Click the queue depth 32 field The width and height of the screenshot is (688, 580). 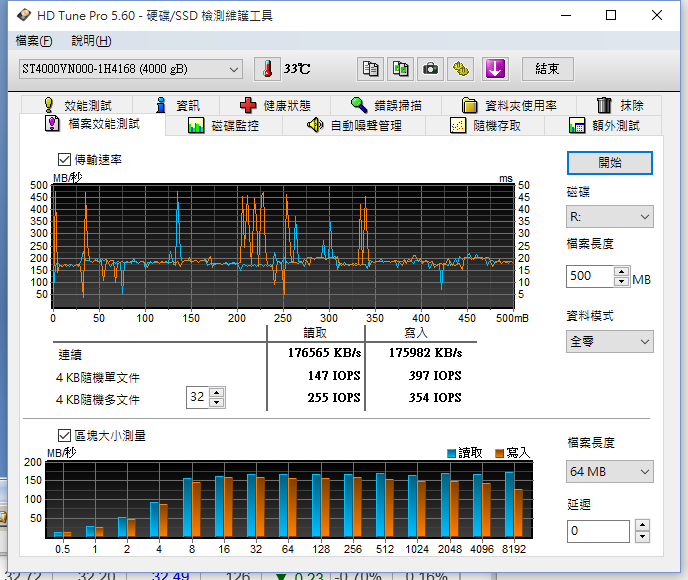tap(197, 397)
